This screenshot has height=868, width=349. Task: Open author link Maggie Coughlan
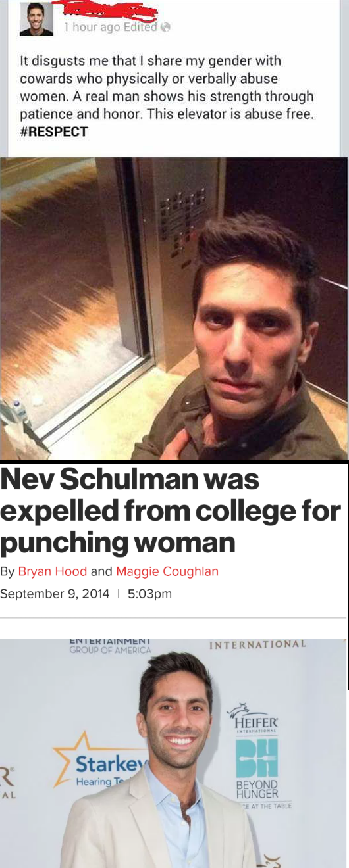tap(167, 571)
